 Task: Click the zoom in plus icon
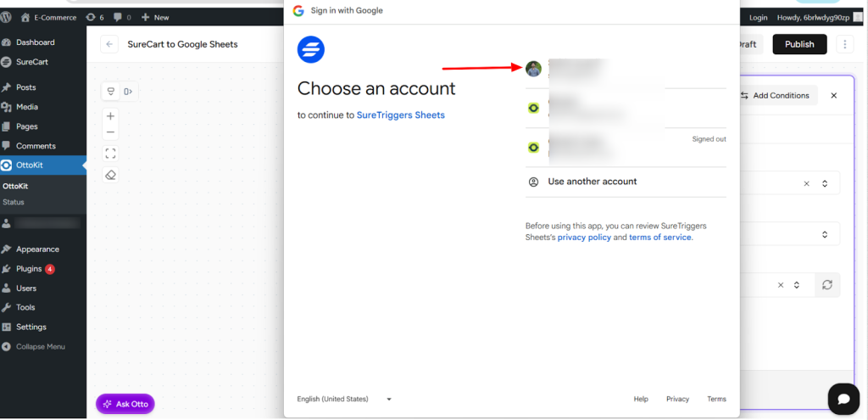(x=110, y=116)
